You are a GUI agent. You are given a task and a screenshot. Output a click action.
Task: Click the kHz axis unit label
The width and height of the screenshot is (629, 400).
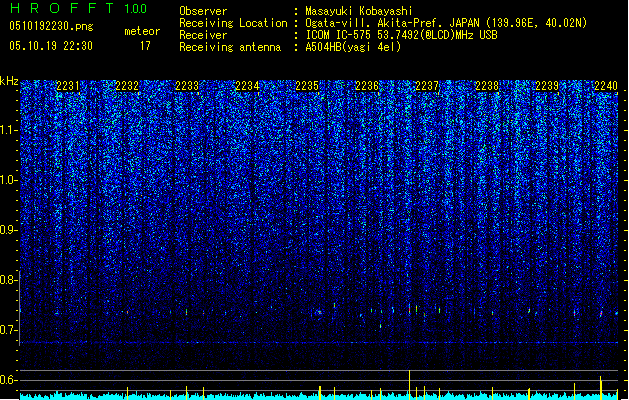[x=9, y=81]
